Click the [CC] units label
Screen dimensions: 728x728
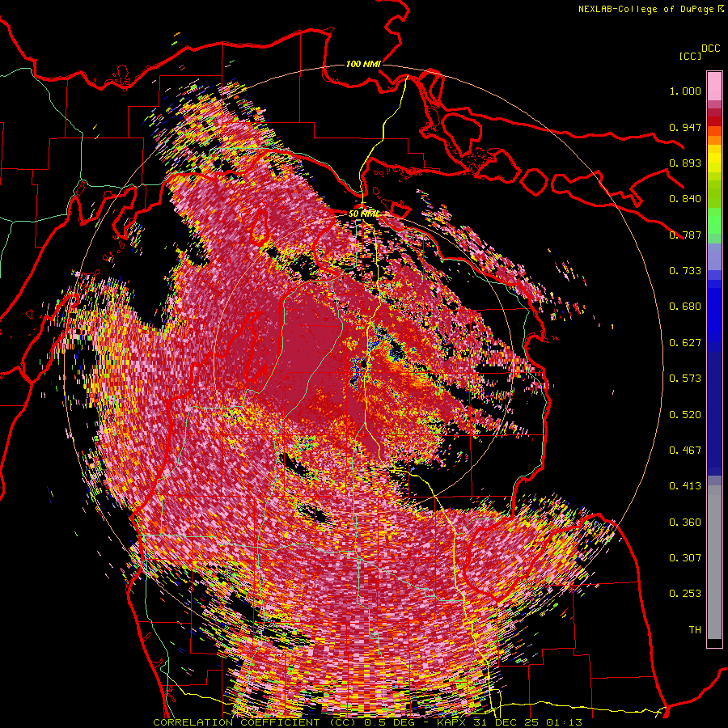point(691,56)
